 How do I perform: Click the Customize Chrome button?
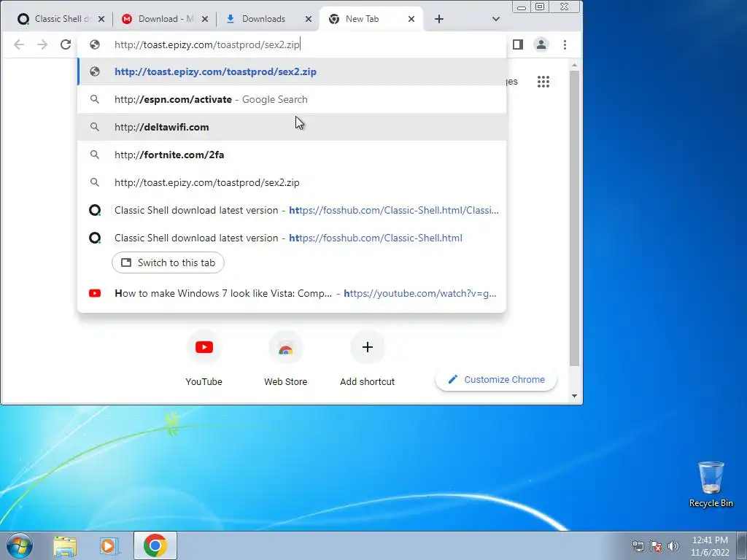496,379
